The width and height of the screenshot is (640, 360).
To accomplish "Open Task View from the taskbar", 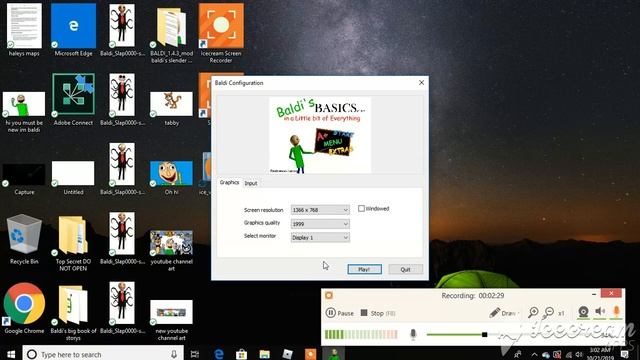I will (195, 354).
